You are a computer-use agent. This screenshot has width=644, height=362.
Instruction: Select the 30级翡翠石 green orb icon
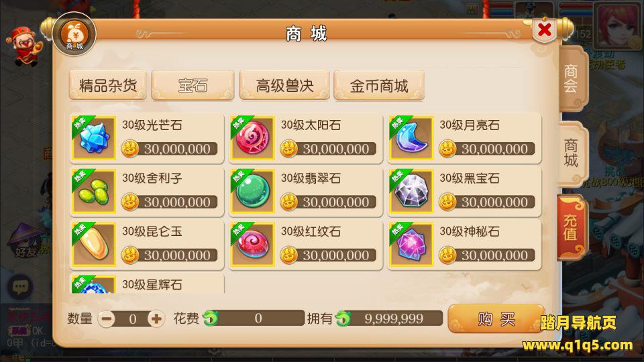[252, 191]
